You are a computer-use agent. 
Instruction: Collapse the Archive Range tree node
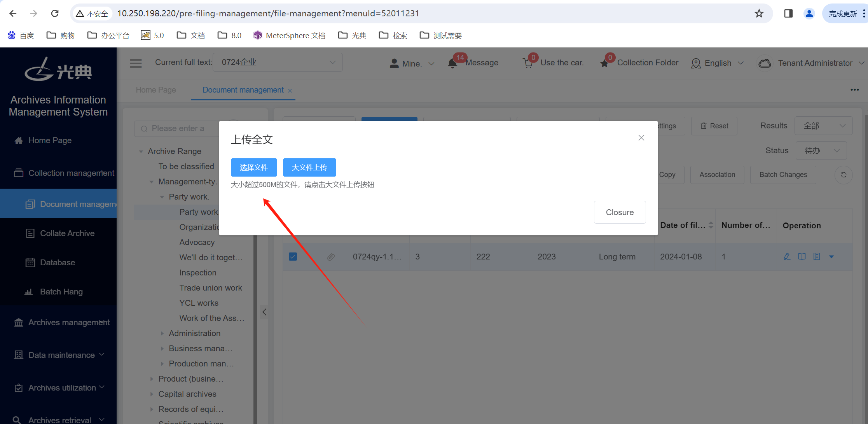click(141, 151)
